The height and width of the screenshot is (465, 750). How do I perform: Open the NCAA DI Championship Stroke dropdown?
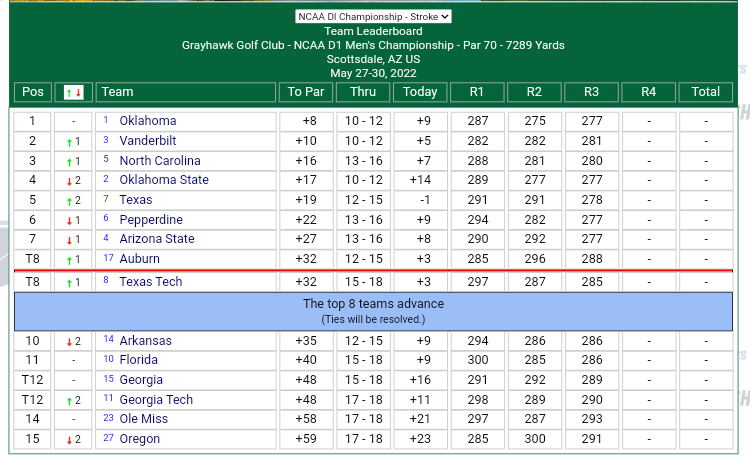coord(373,16)
